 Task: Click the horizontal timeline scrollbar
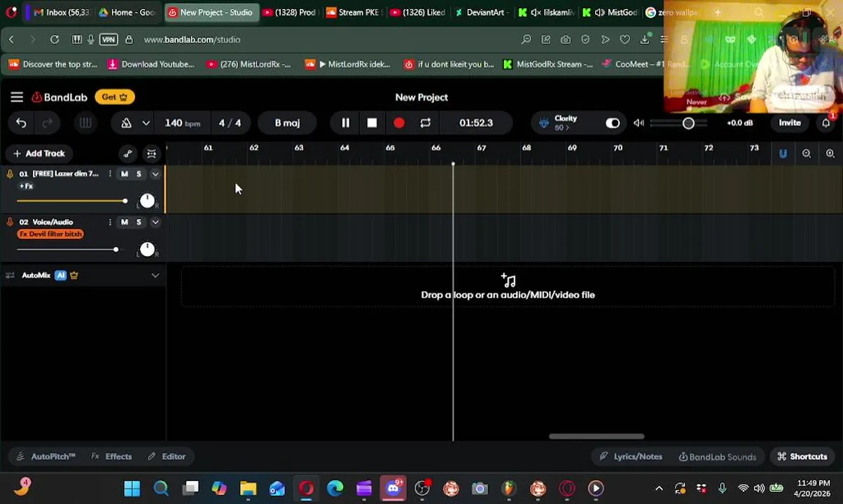coord(597,437)
